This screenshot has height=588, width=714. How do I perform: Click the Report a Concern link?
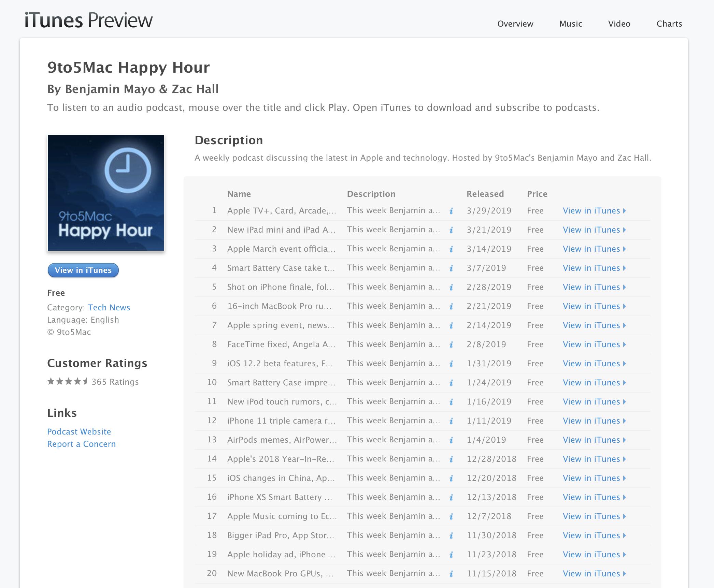[x=81, y=443]
